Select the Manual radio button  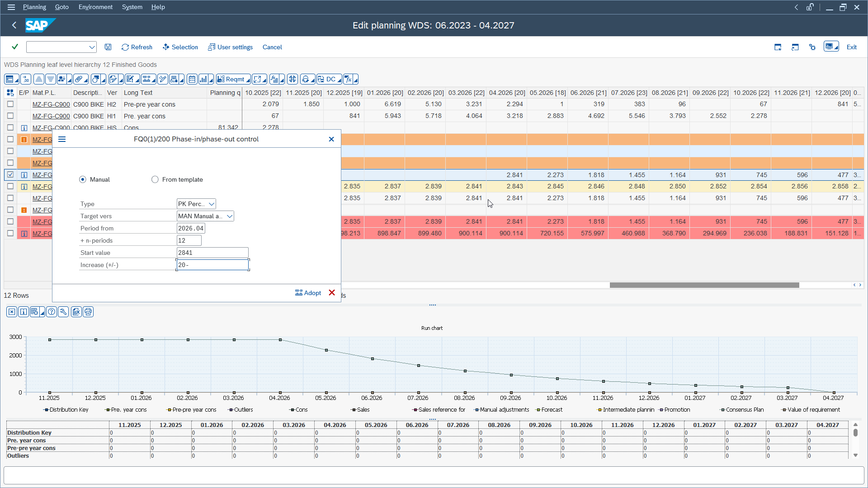tap(82, 179)
